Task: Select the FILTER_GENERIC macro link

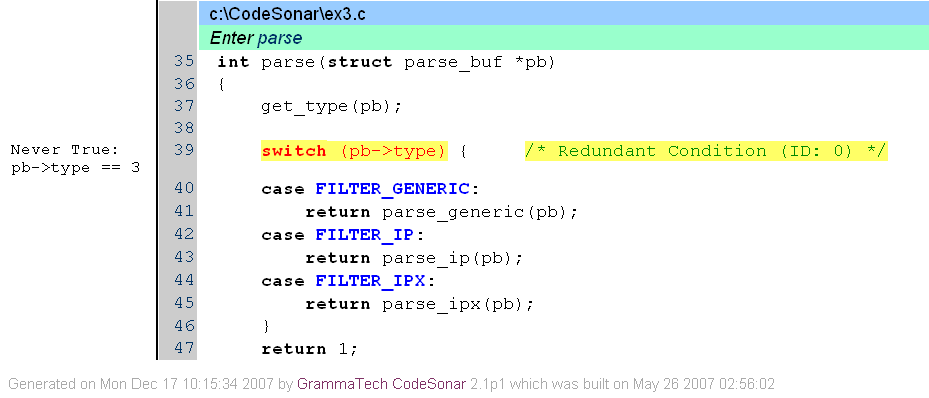Action: point(392,189)
